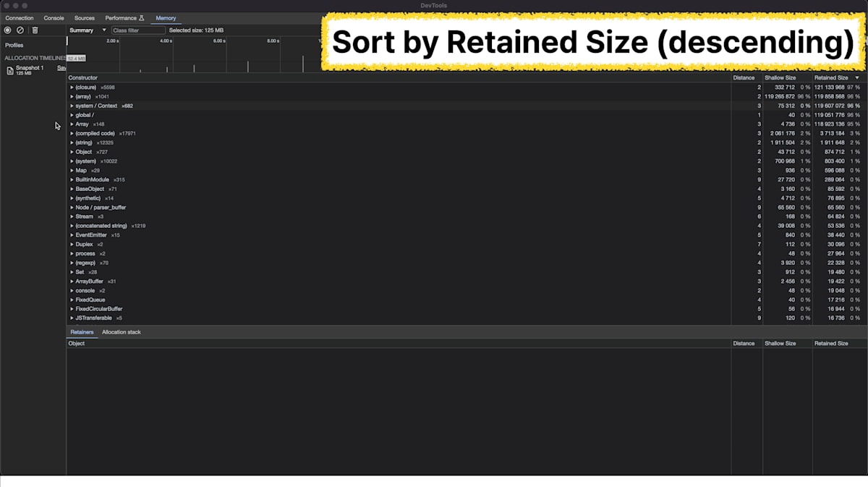Start recording a heap profile

8,30
